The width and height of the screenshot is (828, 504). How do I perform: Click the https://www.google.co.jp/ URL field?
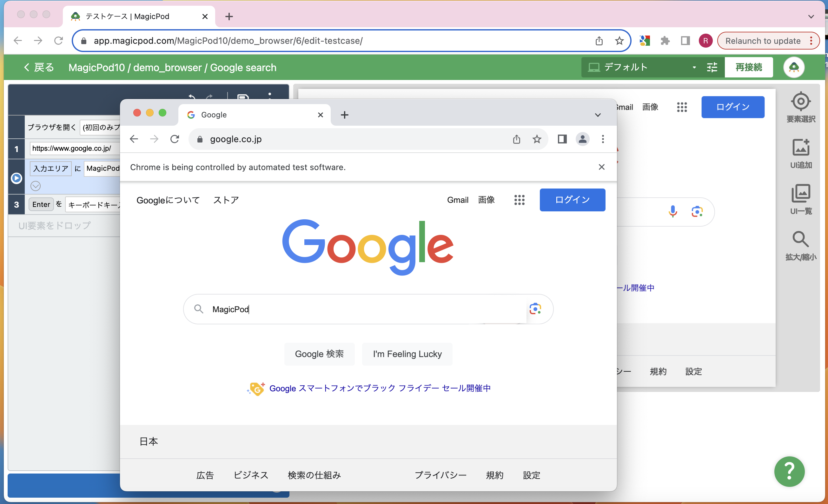pos(75,148)
